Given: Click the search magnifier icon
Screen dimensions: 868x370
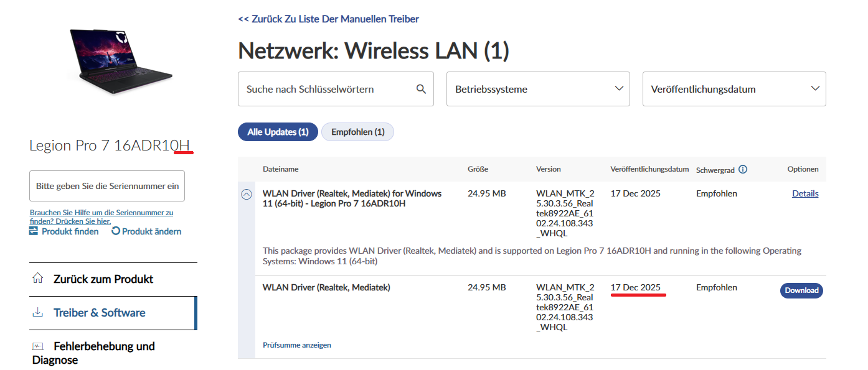Looking at the screenshot, I should click(422, 89).
